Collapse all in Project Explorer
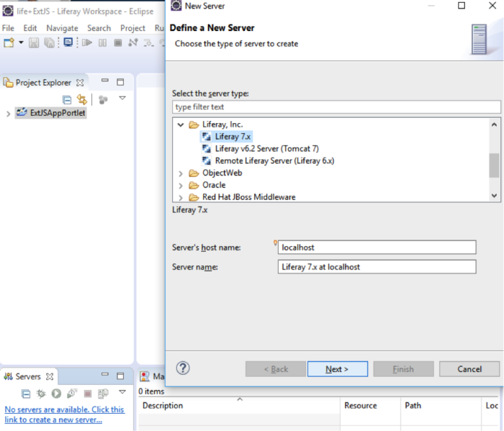504x431 pixels. [x=67, y=100]
